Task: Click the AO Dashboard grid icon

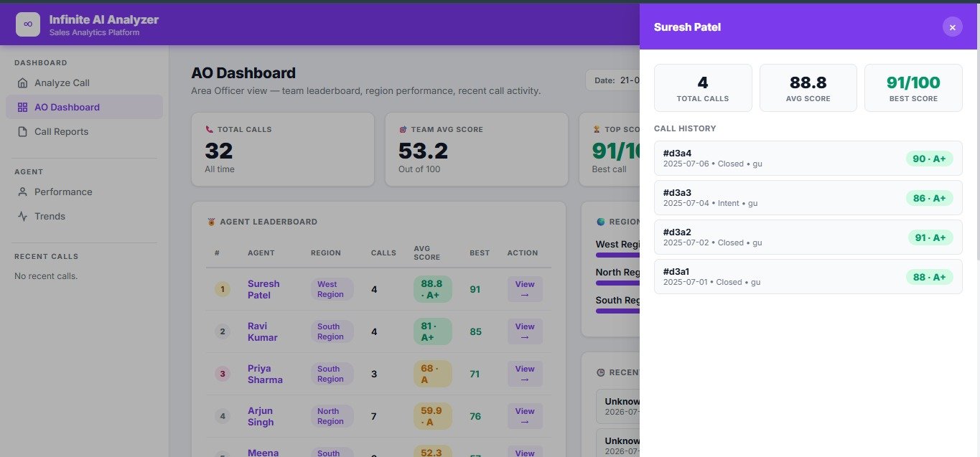Action: tap(22, 107)
